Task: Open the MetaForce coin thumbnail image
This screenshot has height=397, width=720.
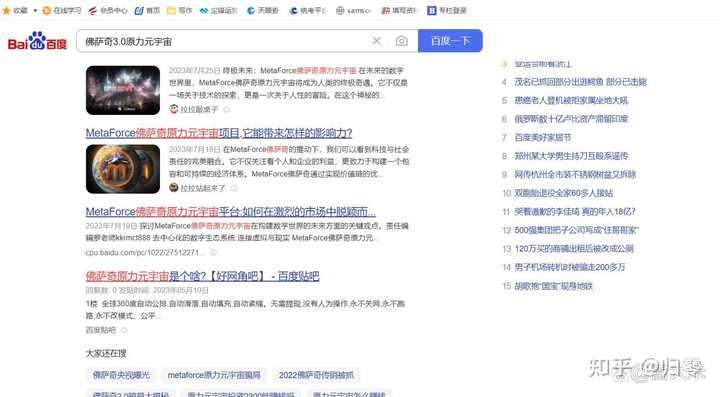Action: coord(123,169)
